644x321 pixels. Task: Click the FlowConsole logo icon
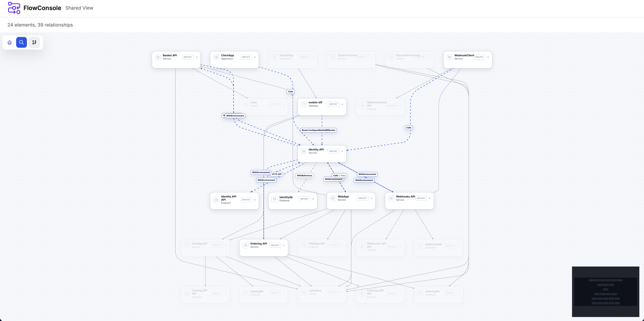point(14,8)
